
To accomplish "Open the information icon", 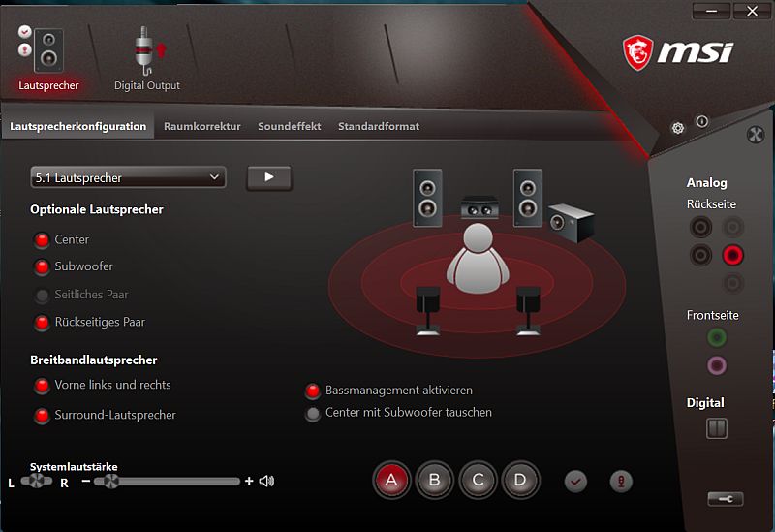I will tap(701, 121).
